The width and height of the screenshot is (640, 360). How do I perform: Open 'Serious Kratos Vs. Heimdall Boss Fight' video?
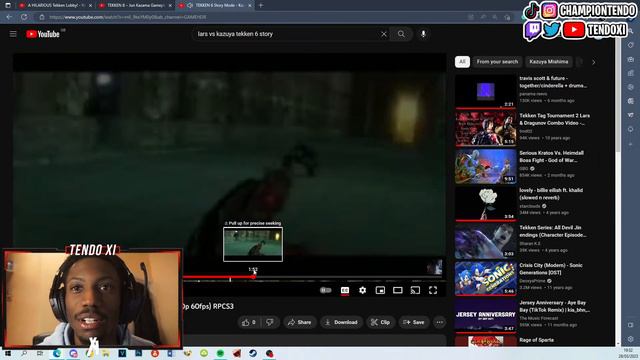pyautogui.click(x=551, y=157)
